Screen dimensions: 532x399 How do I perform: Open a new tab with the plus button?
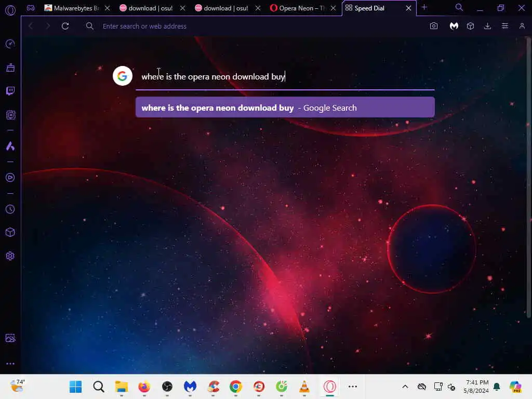[x=424, y=7]
